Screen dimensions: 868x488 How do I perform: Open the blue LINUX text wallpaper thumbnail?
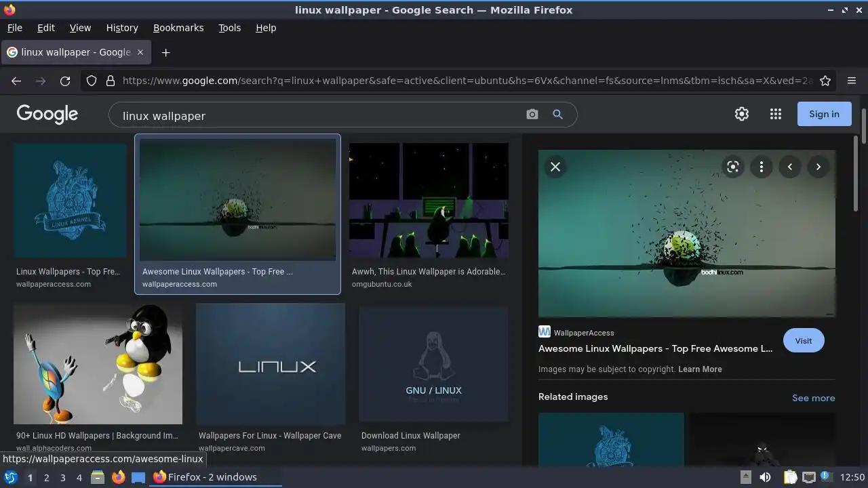271,364
